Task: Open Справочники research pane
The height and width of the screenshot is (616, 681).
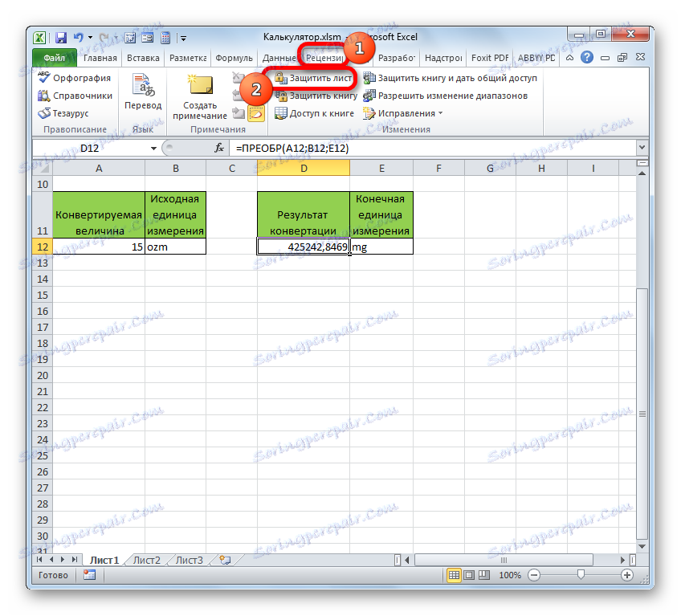Action: (75, 96)
